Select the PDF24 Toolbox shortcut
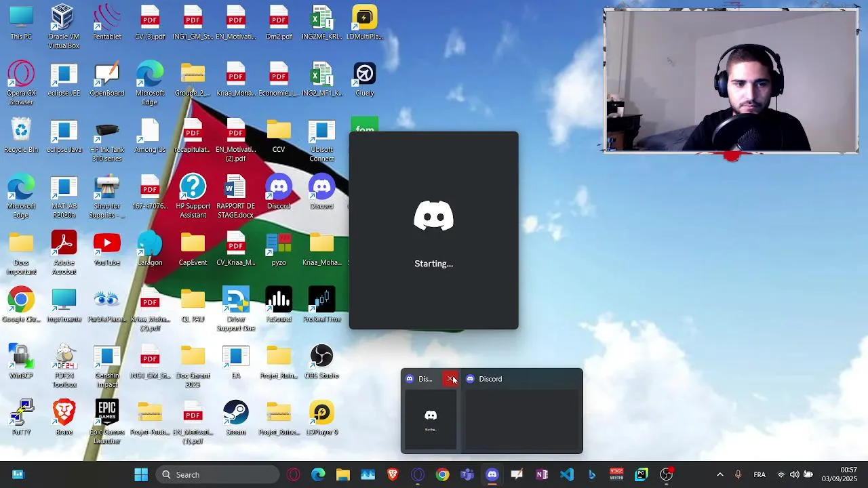868x488 pixels. [x=64, y=366]
